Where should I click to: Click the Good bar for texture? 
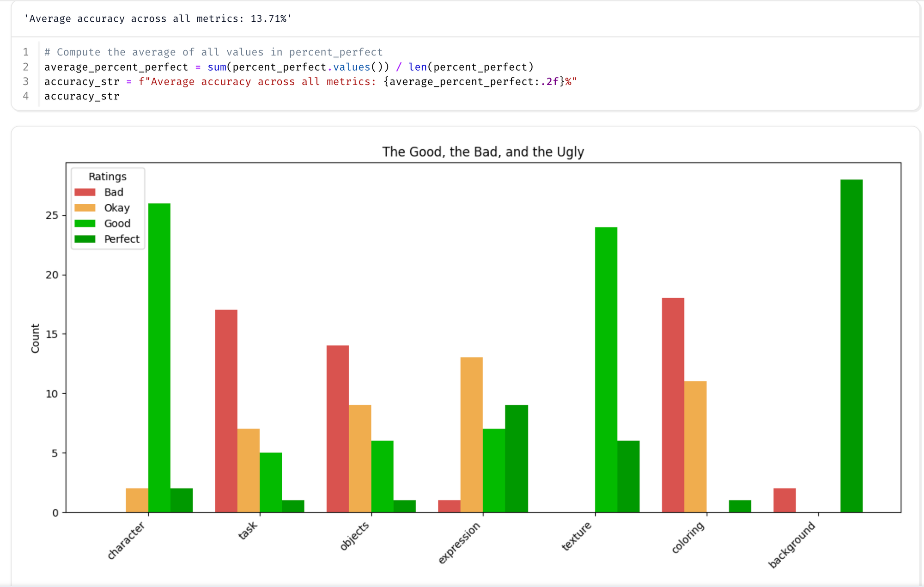(606, 370)
